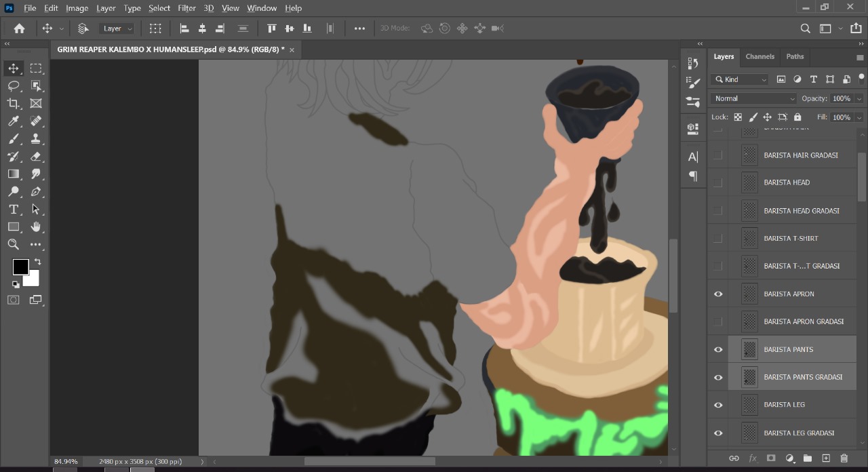Select the Clone Stamp tool
Image resolution: width=868 pixels, height=472 pixels.
click(36, 138)
